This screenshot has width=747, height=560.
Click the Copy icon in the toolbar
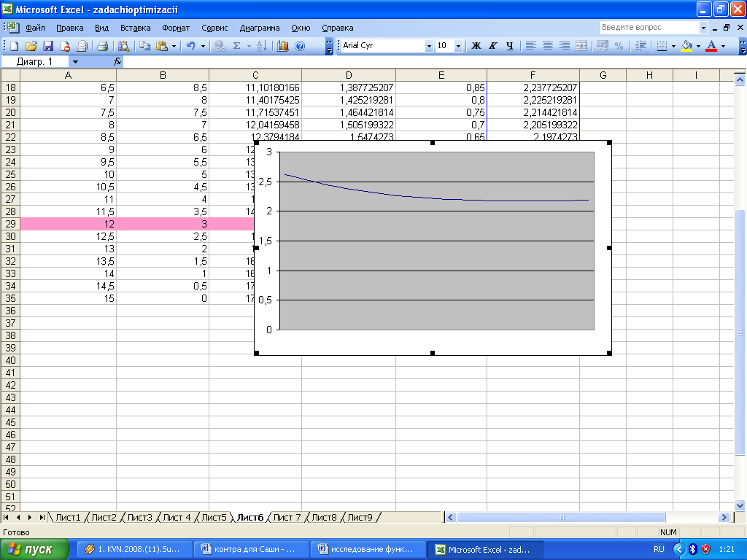pyautogui.click(x=144, y=46)
